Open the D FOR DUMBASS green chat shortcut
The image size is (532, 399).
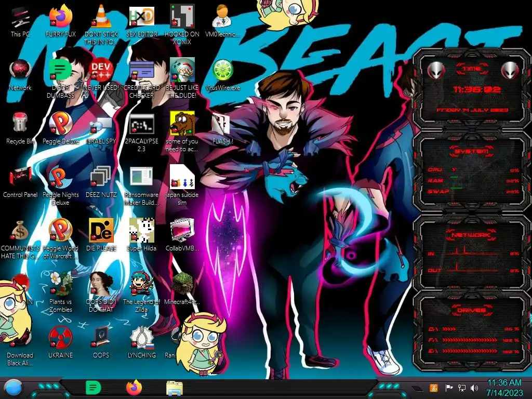tap(60, 79)
